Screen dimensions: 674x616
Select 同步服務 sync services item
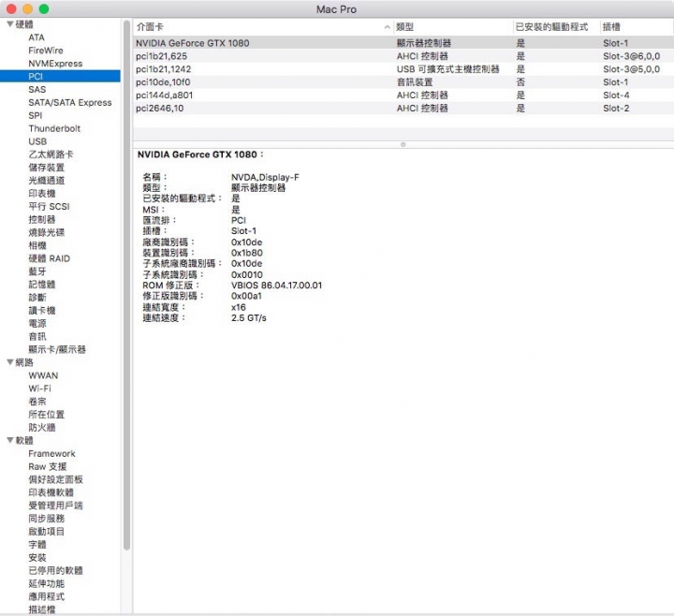47,519
